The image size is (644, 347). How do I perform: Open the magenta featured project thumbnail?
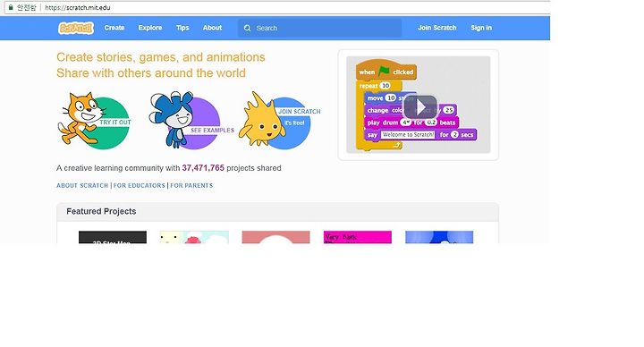click(x=357, y=237)
